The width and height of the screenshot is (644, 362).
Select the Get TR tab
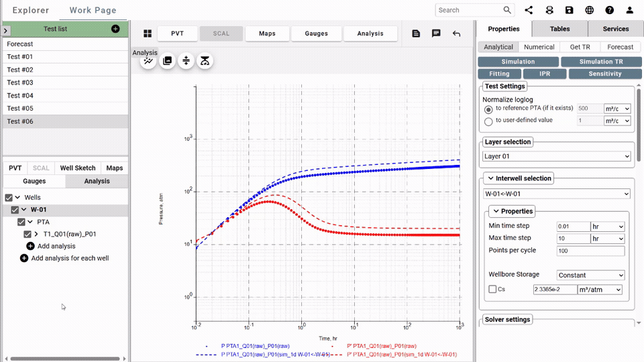580,47
